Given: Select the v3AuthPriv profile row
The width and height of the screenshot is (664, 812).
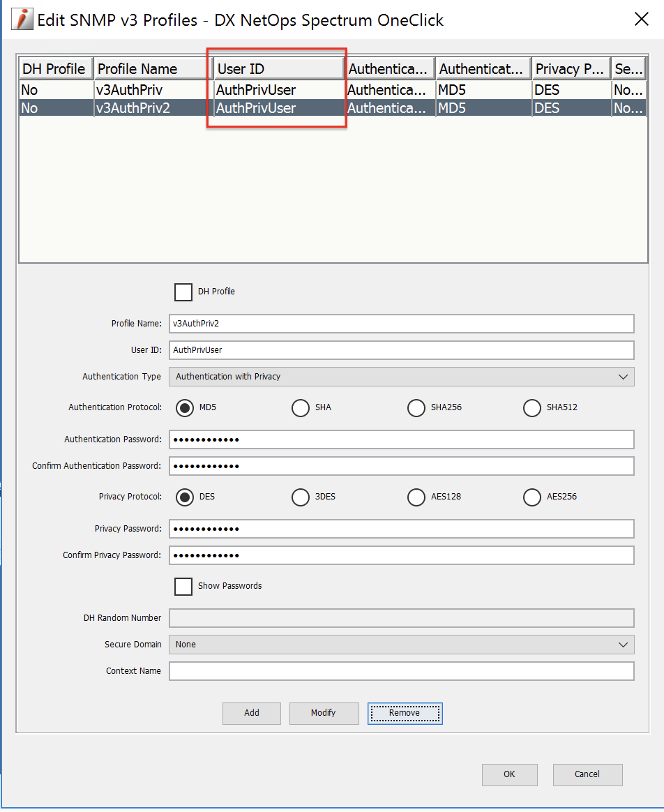Looking at the screenshot, I should coord(153,90).
